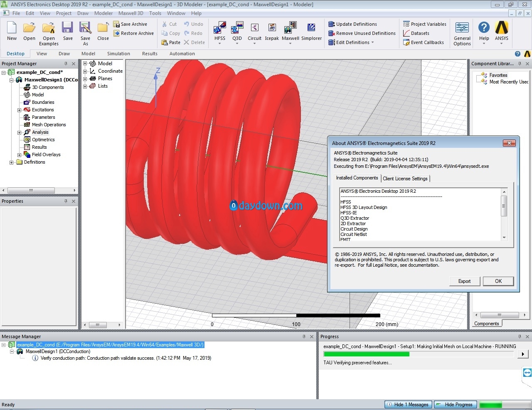Click Project Manager horizontal scrollbar
Screen dimensions: 532x410
(x=39, y=190)
